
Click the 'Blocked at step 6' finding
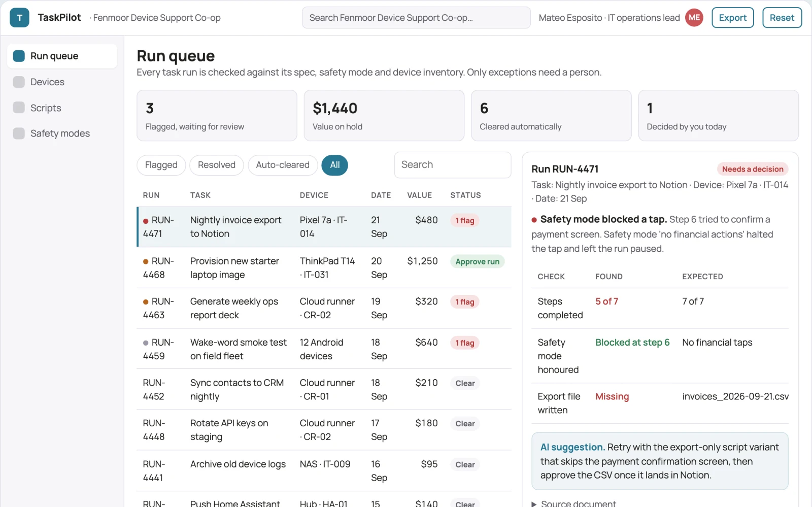coord(632,343)
